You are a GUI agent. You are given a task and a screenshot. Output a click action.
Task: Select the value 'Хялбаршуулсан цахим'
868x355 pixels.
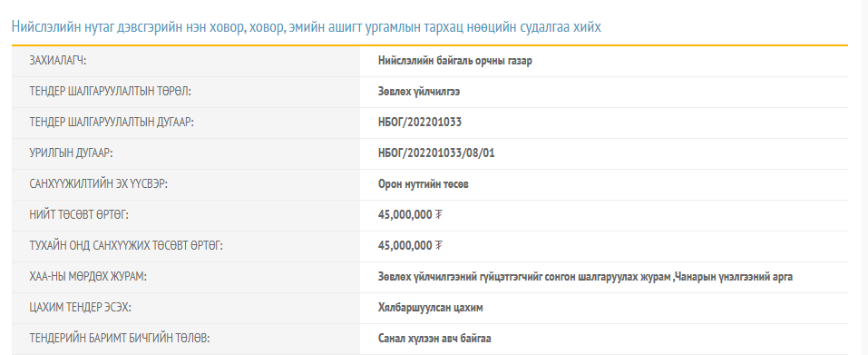tap(430, 308)
